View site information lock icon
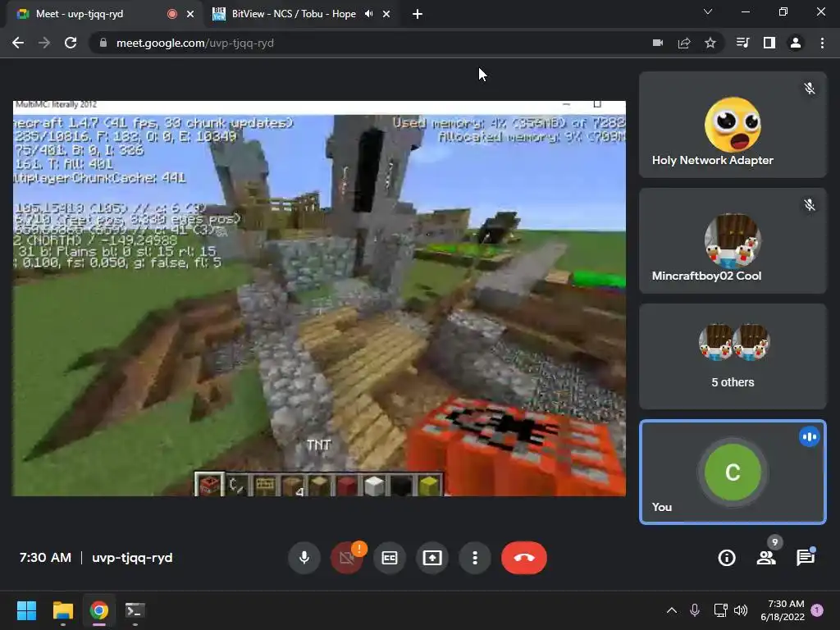Image resolution: width=840 pixels, height=630 pixels. point(103,43)
